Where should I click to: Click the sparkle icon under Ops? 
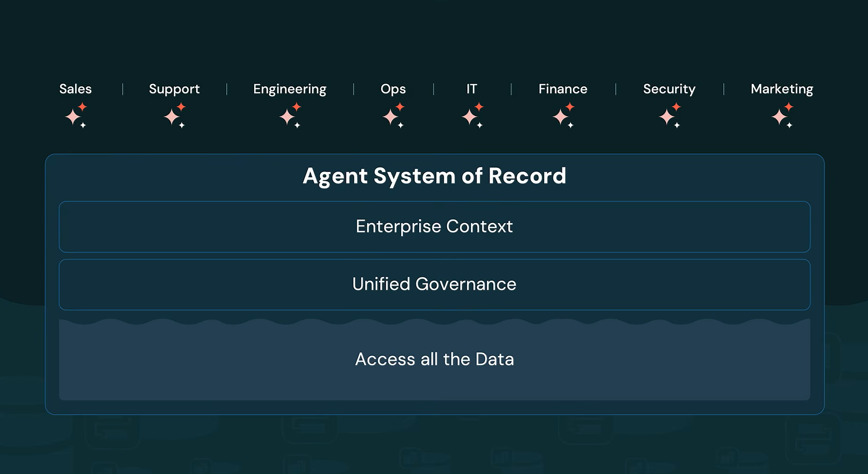click(x=394, y=115)
